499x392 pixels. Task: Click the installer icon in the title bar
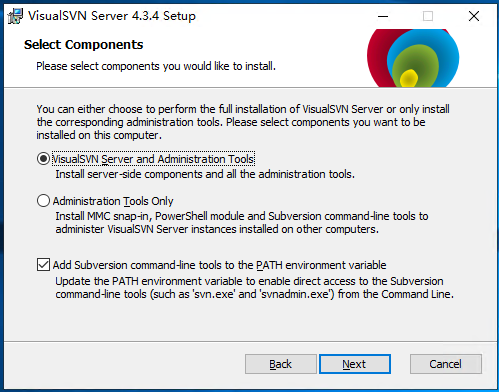point(15,16)
